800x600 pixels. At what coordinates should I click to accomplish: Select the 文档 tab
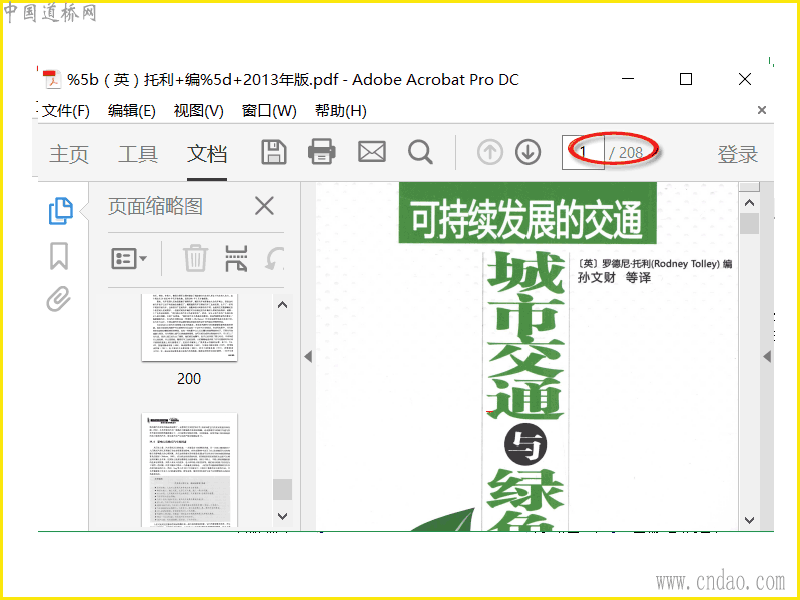pos(207,154)
